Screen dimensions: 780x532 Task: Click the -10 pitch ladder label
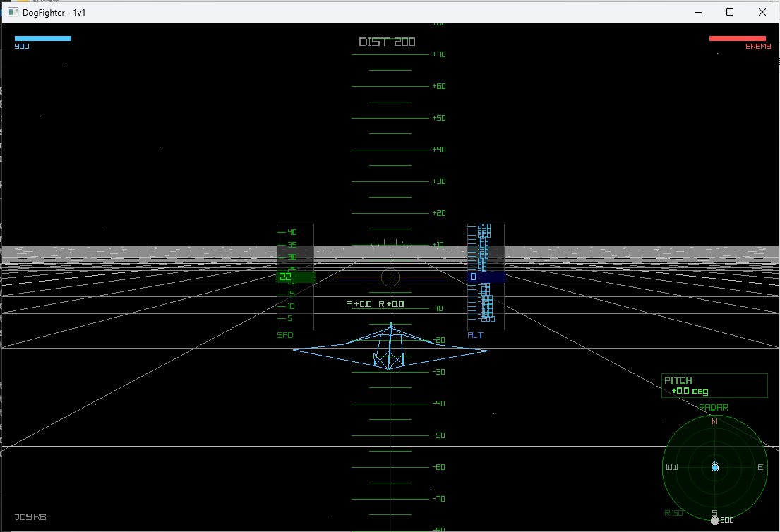(437, 308)
